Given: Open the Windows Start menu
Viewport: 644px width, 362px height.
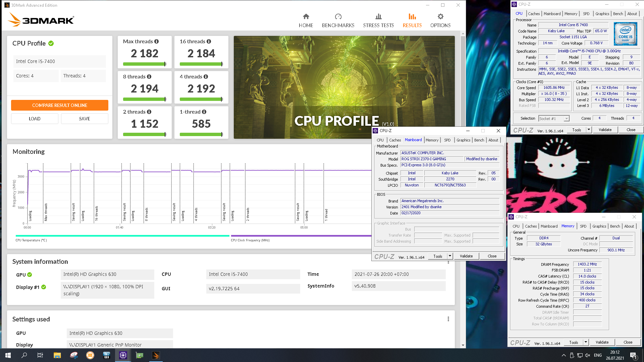Looking at the screenshot, I should pyautogui.click(x=8, y=355).
